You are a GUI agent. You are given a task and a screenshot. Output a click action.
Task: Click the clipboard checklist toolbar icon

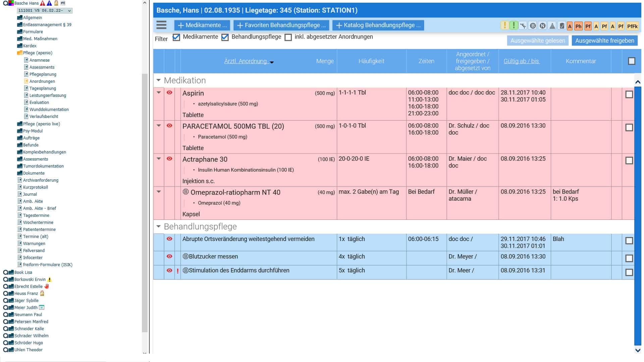pyautogui.click(x=562, y=26)
